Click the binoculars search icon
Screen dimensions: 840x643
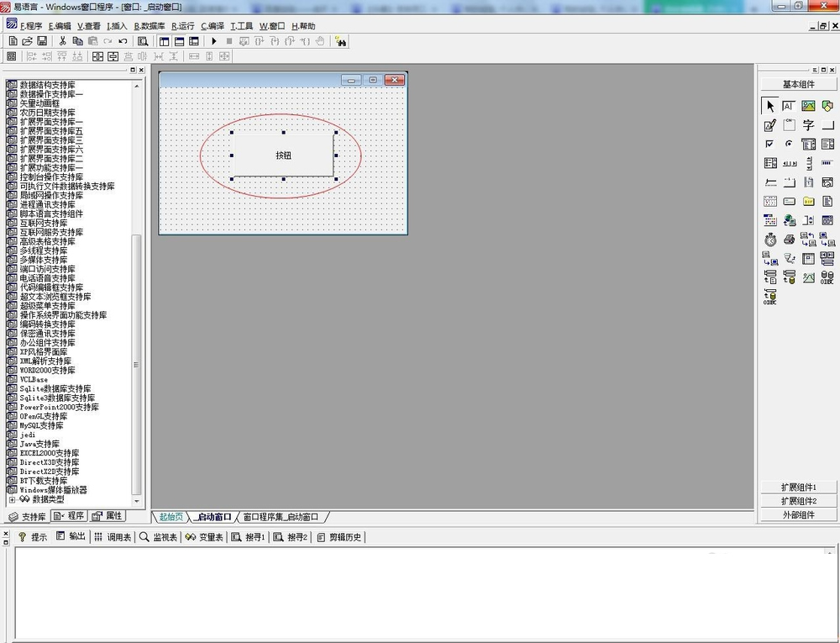tap(340, 41)
